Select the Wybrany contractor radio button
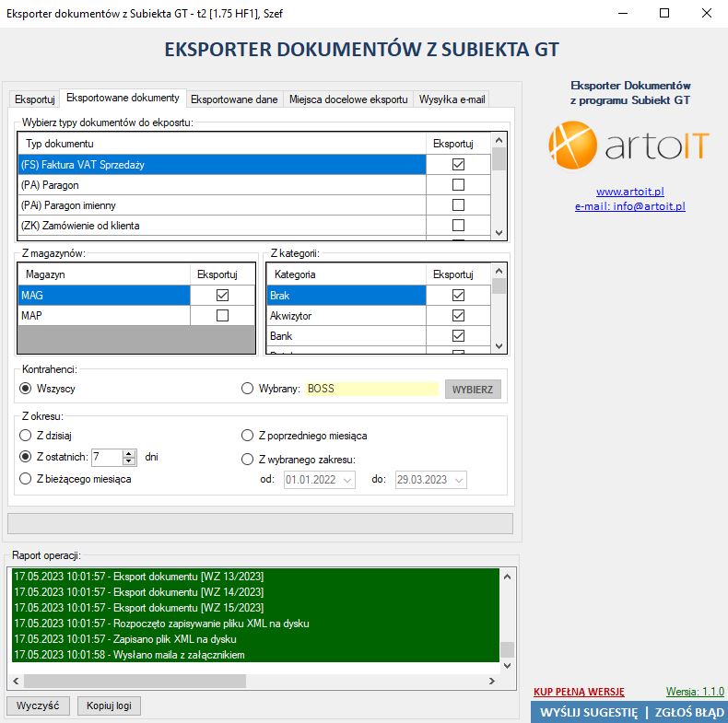The image size is (728, 723). [247, 389]
